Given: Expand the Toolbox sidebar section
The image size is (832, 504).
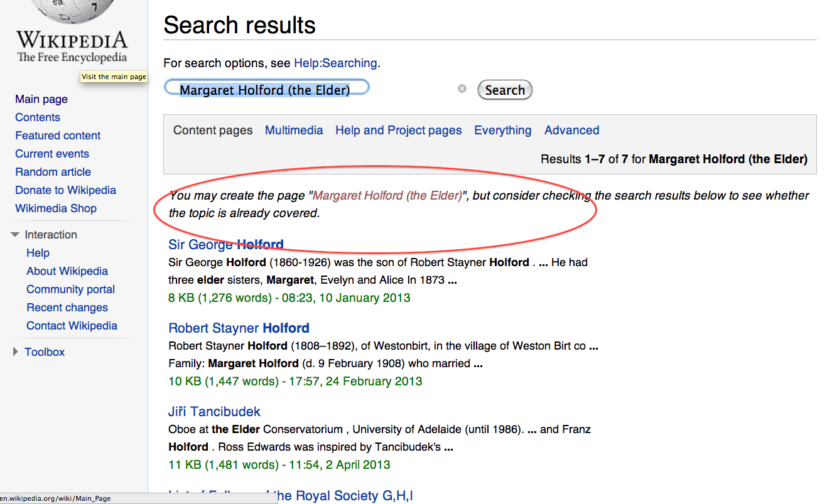Looking at the screenshot, I should (15, 352).
